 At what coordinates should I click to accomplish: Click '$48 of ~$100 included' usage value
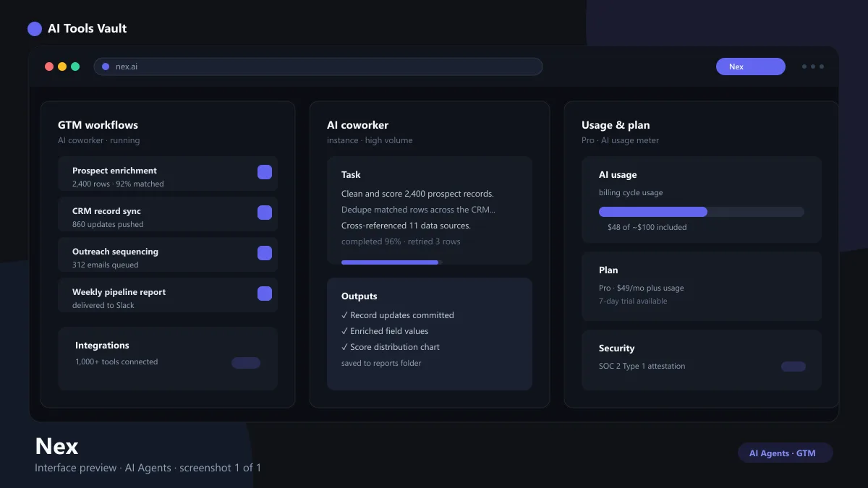(x=647, y=227)
